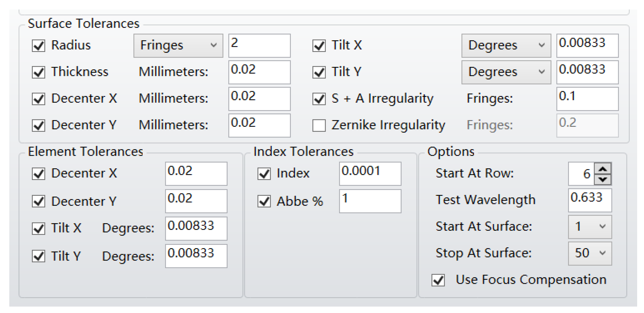The width and height of the screenshot is (644, 313).
Task: Toggle Element Tolerances Tilt Y checkbox
Action: coord(39,256)
